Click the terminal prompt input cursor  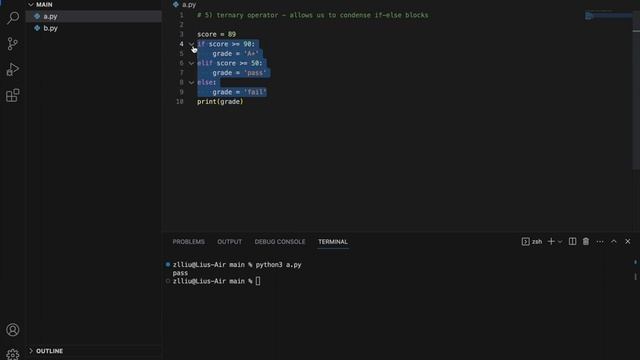click(258, 281)
